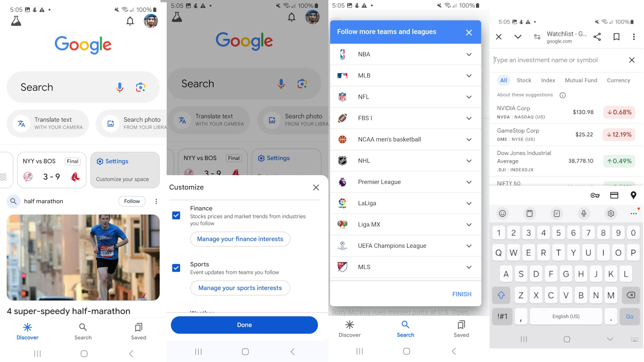
Task: Click Manage your finance interests button
Action: pos(240,239)
